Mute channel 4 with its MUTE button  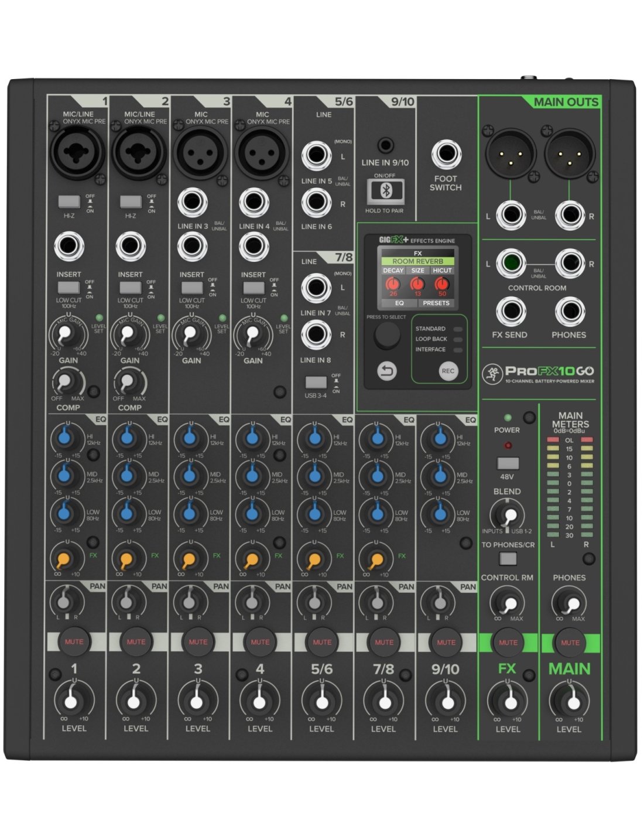tap(260, 641)
